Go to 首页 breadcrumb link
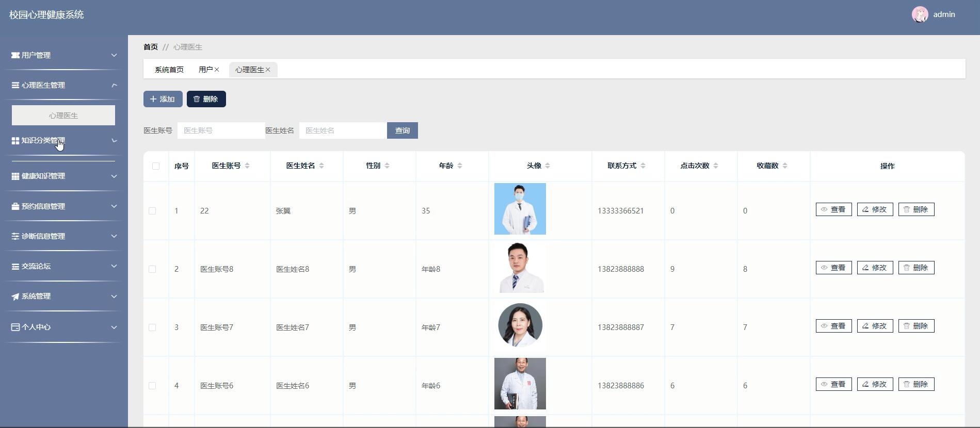The image size is (980, 428). click(x=151, y=47)
